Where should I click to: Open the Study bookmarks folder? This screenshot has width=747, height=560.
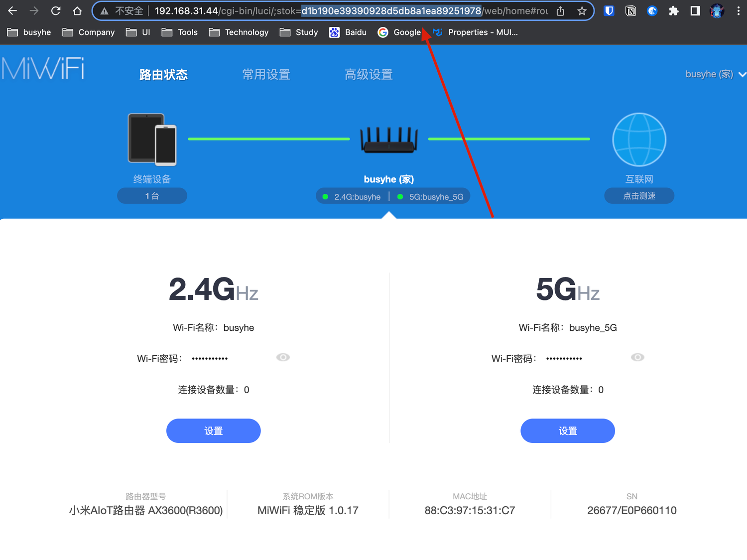tap(299, 32)
